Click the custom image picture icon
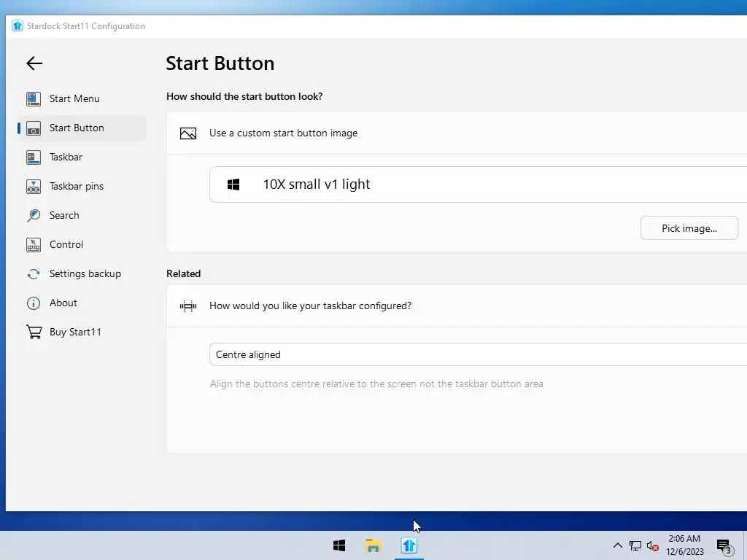 point(188,133)
